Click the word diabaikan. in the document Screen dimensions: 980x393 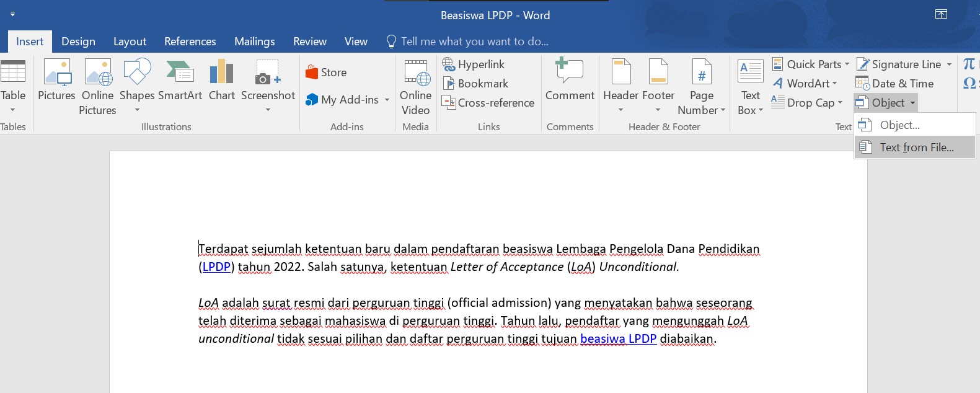tap(688, 339)
